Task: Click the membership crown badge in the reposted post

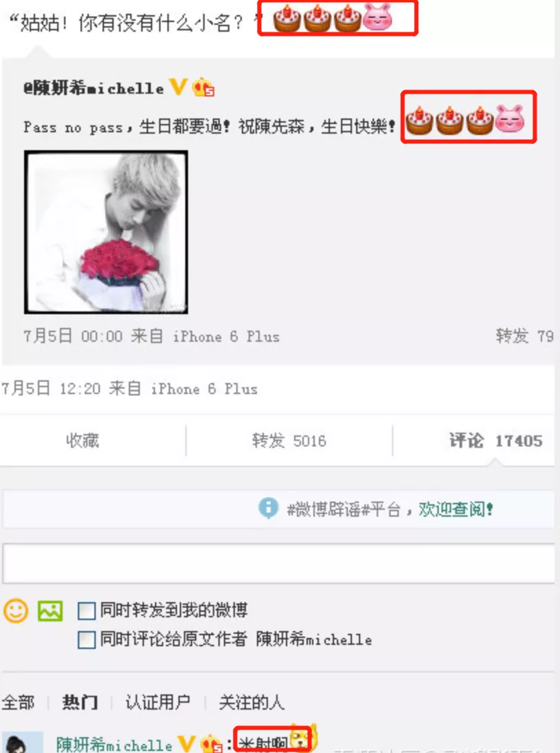Action: click(x=203, y=87)
